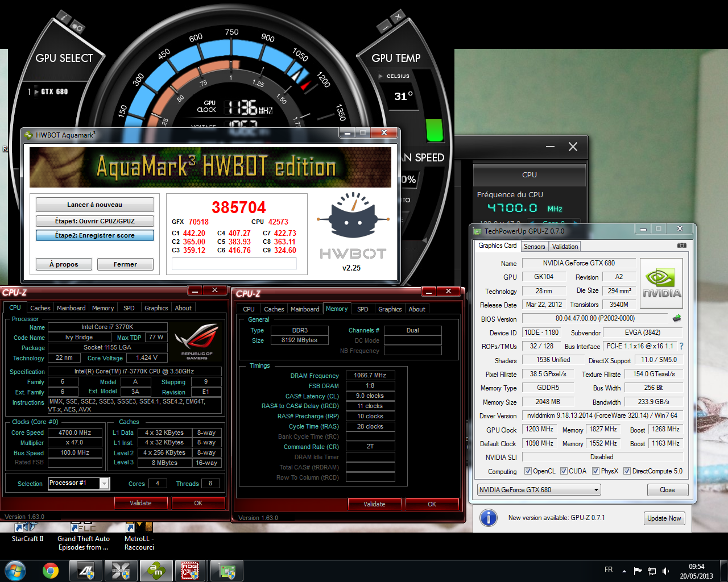Click Close button in GPU-Z
Image resolution: width=728 pixels, height=582 pixels.
[x=668, y=490]
